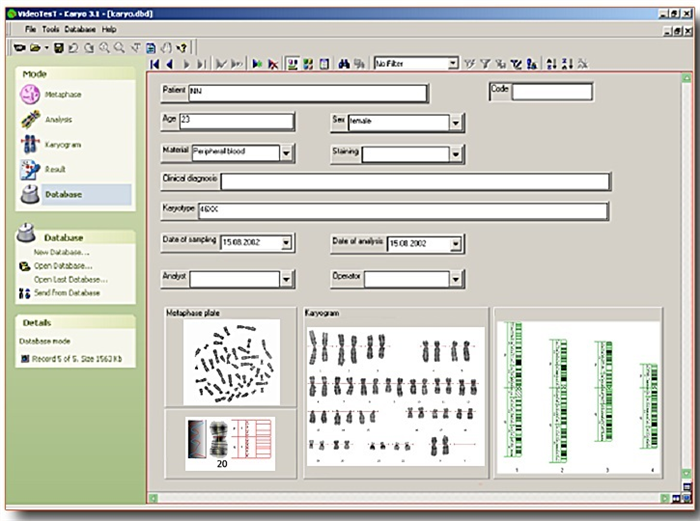Go to next database record
This screenshot has width=700, height=521.
(x=186, y=64)
